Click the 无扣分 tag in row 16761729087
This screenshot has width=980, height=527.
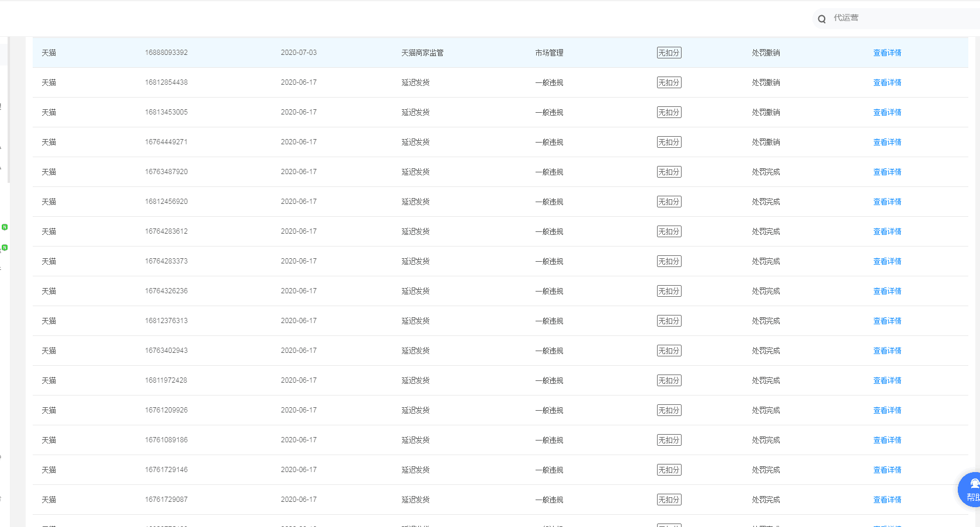tap(669, 500)
